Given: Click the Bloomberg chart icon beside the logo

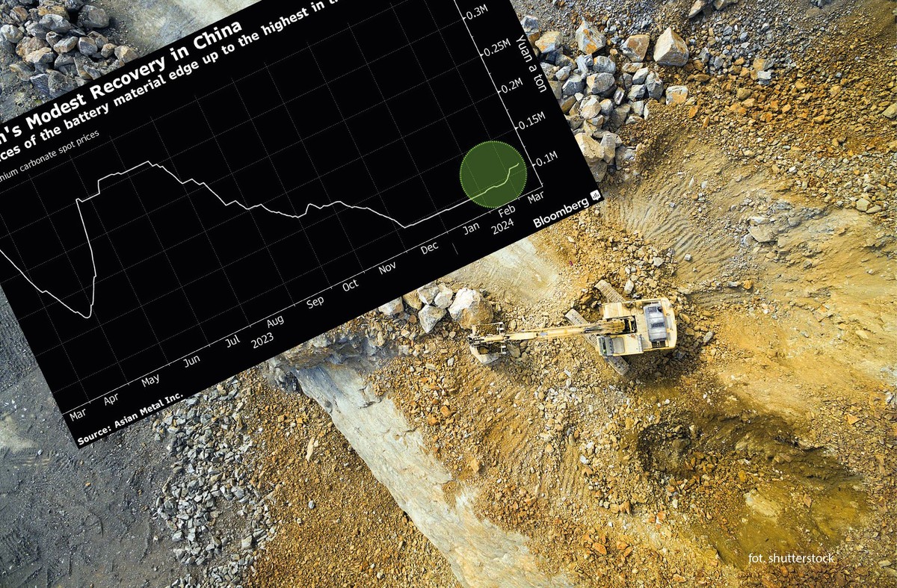Looking at the screenshot, I should coord(596,194).
